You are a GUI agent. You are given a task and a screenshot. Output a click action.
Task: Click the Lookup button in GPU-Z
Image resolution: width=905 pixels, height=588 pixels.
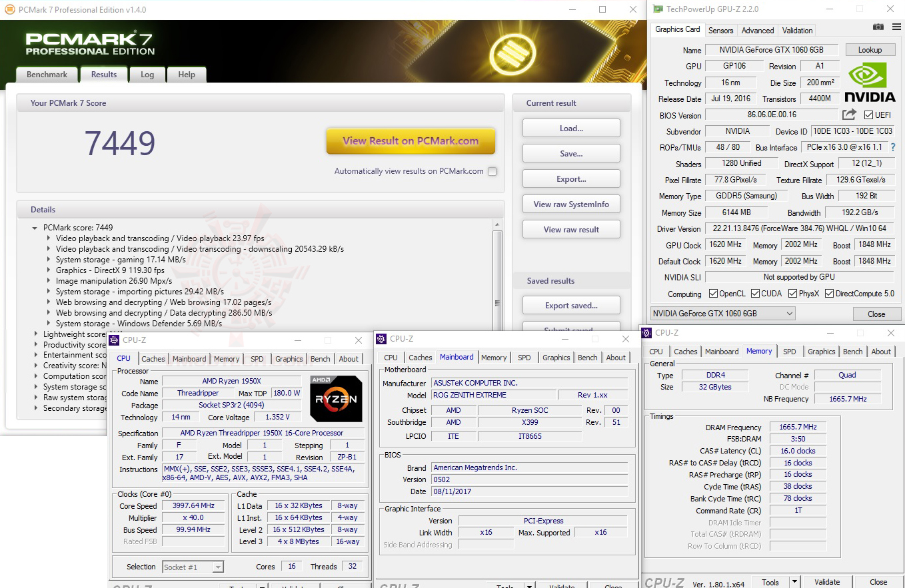(x=870, y=49)
